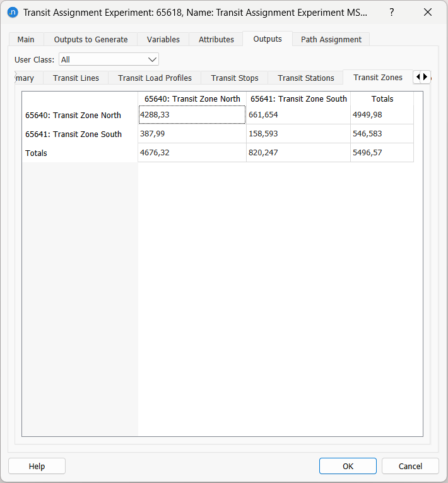Show the Transit Lines sub-tab

pos(76,78)
